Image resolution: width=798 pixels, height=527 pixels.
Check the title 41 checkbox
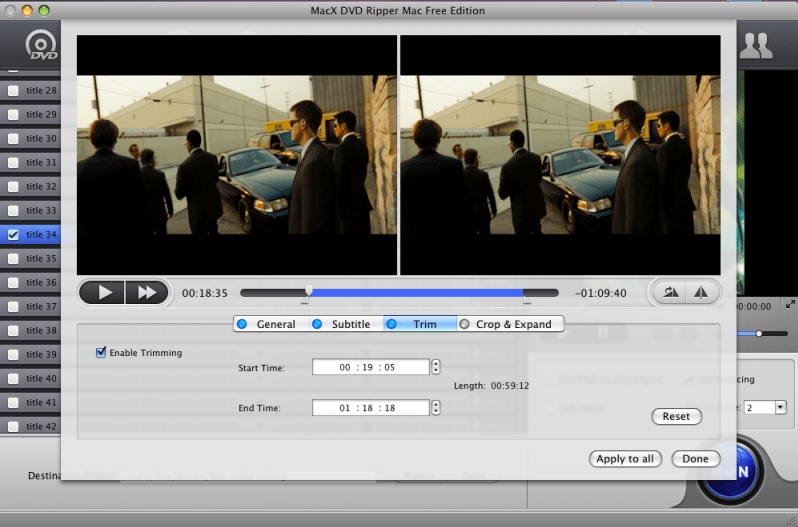[13, 402]
